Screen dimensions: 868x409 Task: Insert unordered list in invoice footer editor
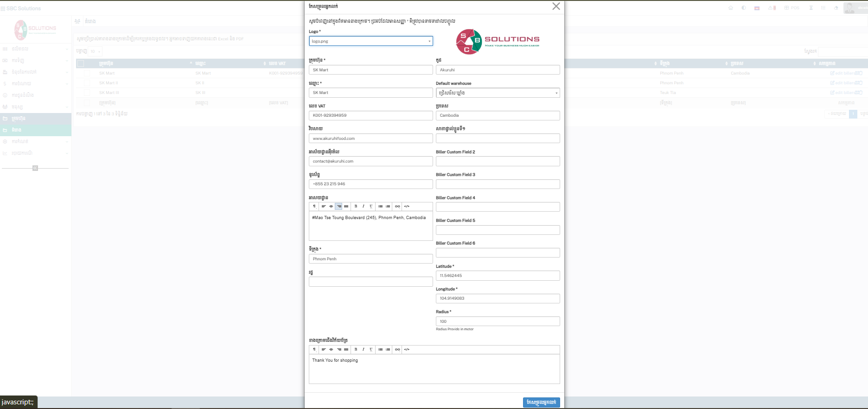point(380,350)
